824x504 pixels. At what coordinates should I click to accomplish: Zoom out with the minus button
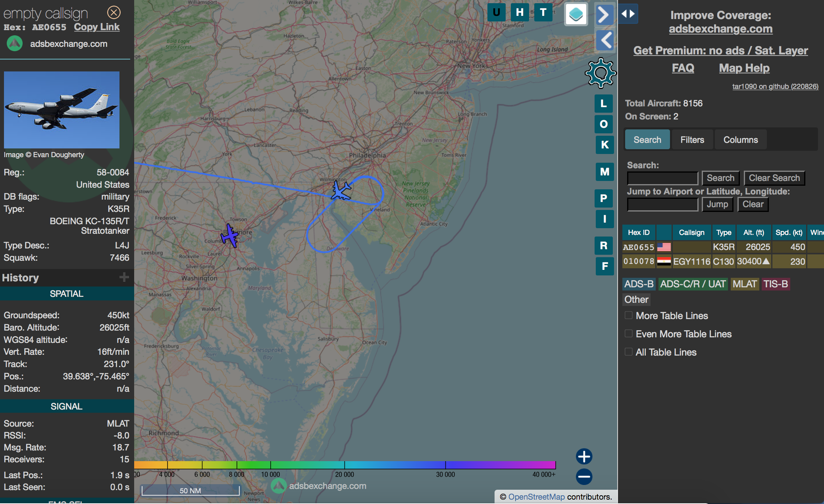(x=584, y=477)
